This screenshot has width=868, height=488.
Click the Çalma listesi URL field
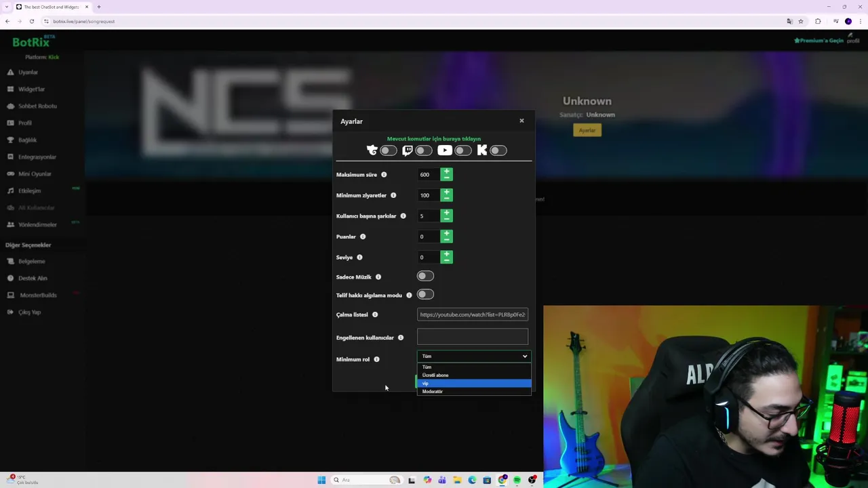point(473,314)
